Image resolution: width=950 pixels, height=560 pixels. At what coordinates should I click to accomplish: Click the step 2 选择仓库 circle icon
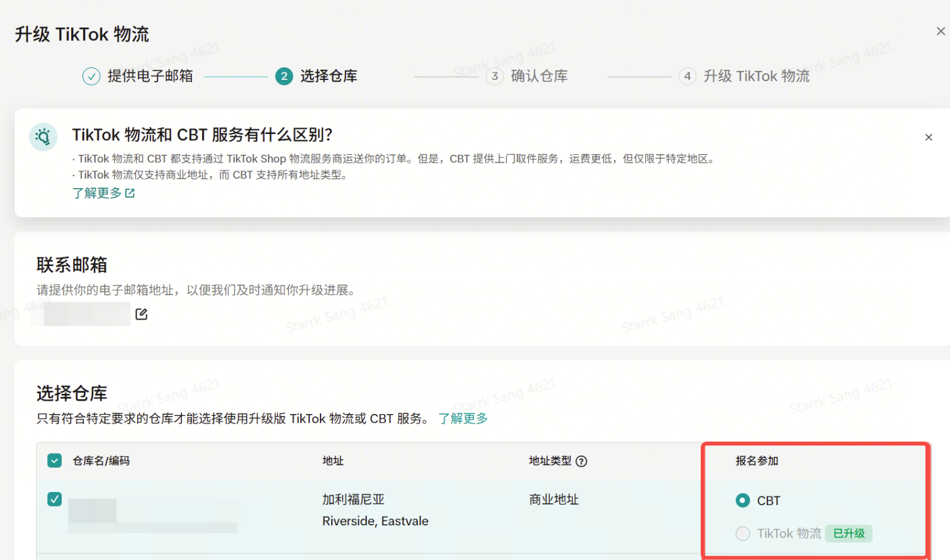(284, 77)
